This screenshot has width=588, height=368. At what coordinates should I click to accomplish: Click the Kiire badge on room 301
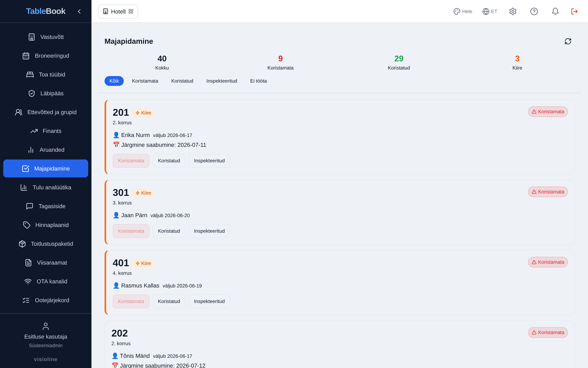click(143, 193)
